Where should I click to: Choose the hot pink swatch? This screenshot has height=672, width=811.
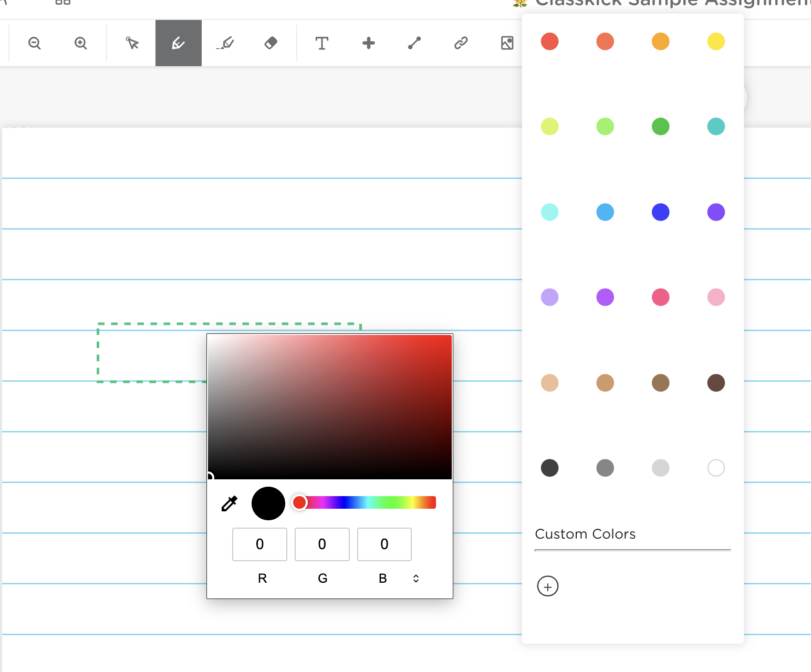coord(661,297)
